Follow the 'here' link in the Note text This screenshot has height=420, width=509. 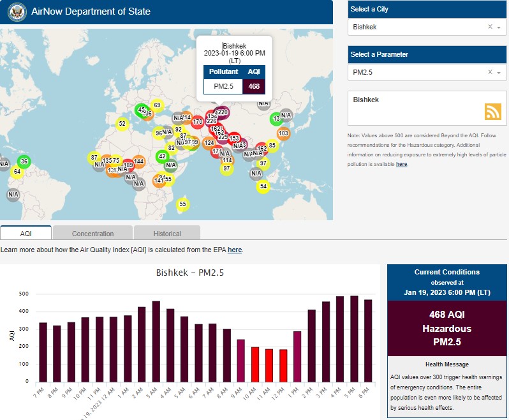tap(401, 164)
